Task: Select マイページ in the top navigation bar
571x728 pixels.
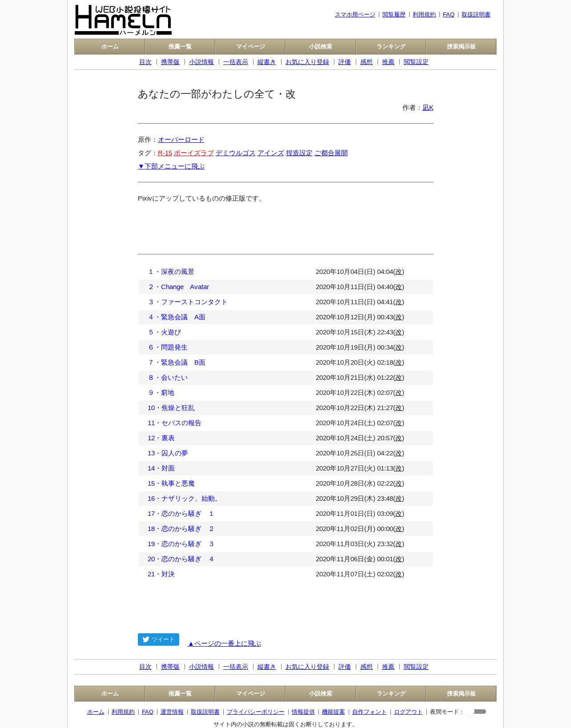Action: click(250, 47)
